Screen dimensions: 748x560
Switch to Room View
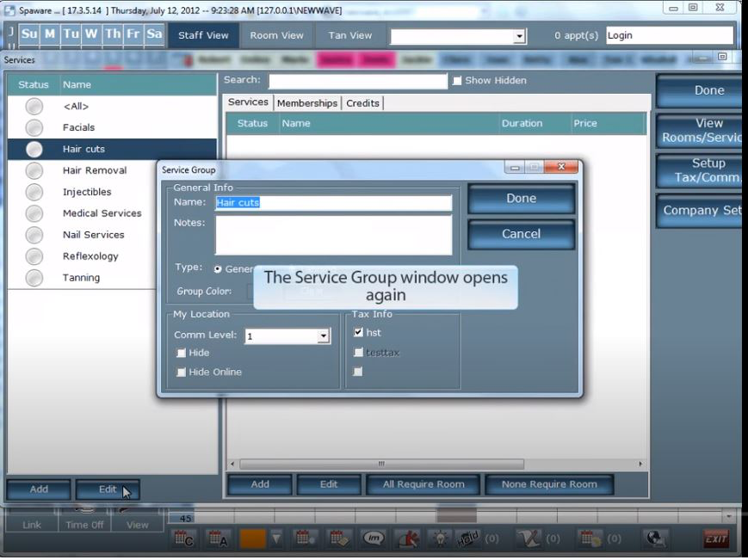[x=276, y=35]
